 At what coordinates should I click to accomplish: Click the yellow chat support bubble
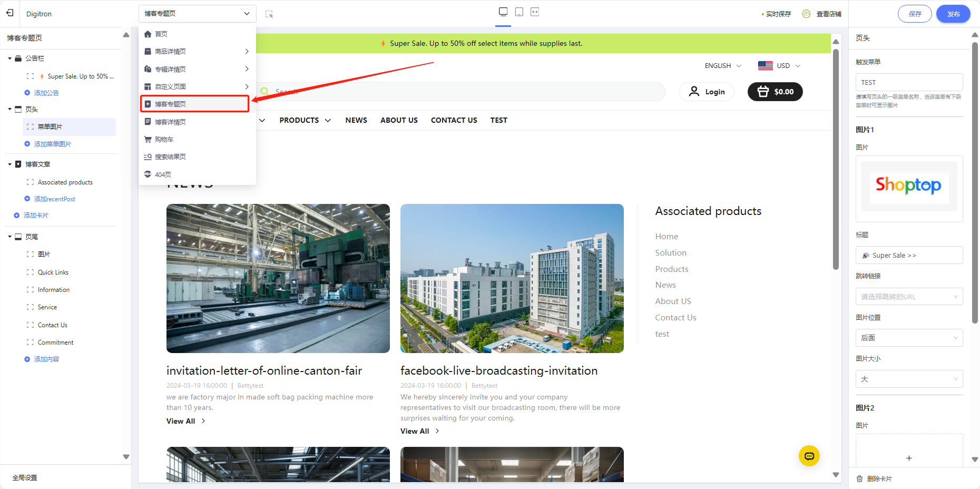pos(809,456)
